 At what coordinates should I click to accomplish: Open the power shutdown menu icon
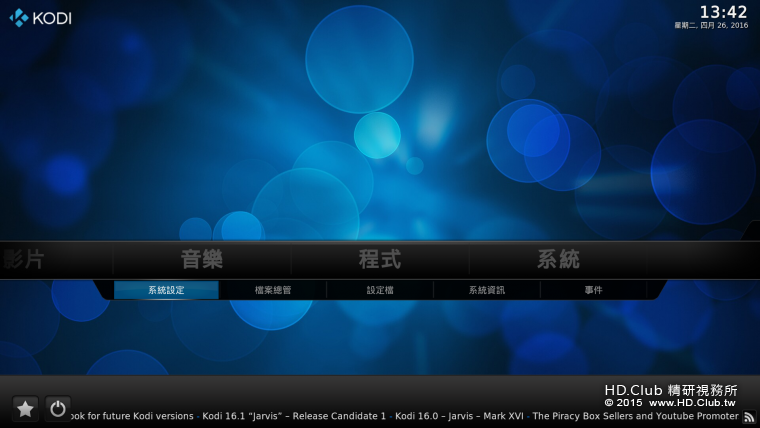point(58,409)
